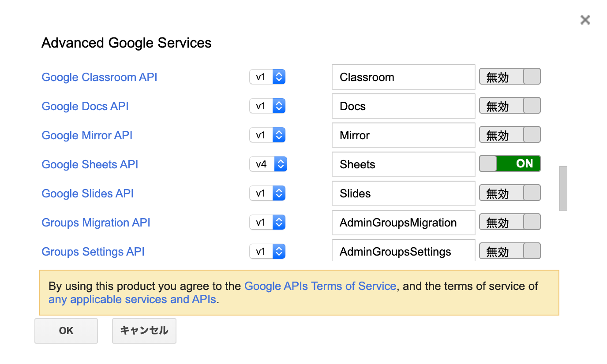Viewport: 607px width, 364px height.
Task: Close the Advanced Google Services dialog
Action: [x=585, y=20]
